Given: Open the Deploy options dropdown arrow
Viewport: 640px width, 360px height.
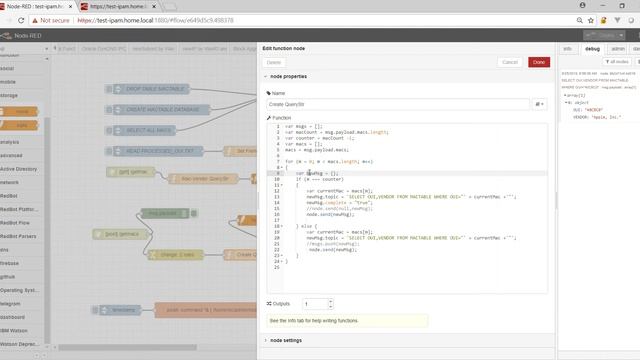Looking at the screenshot, I should 621,36.
